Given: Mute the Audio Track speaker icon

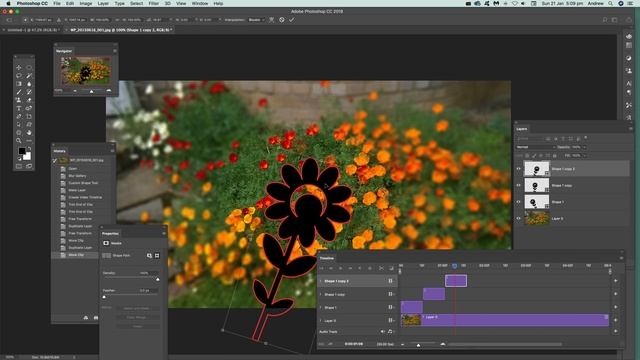Looking at the screenshot, I should [x=383, y=331].
